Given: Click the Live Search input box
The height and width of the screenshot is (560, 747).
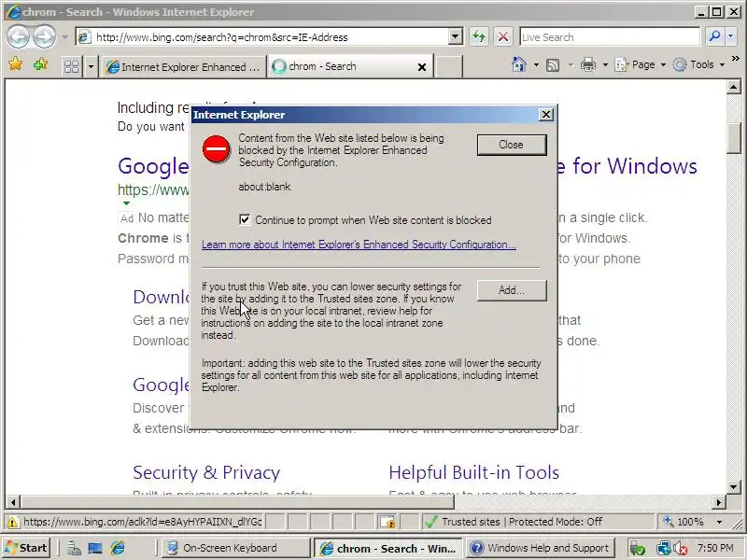Looking at the screenshot, I should pos(610,37).
